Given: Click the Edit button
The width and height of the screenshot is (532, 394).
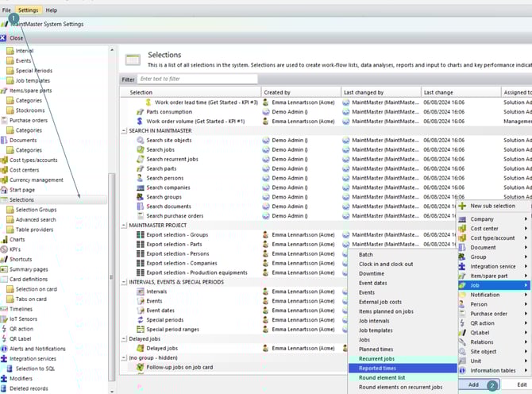Looking at the screenshot, I should pyautogui.click(x=521, y=384).
